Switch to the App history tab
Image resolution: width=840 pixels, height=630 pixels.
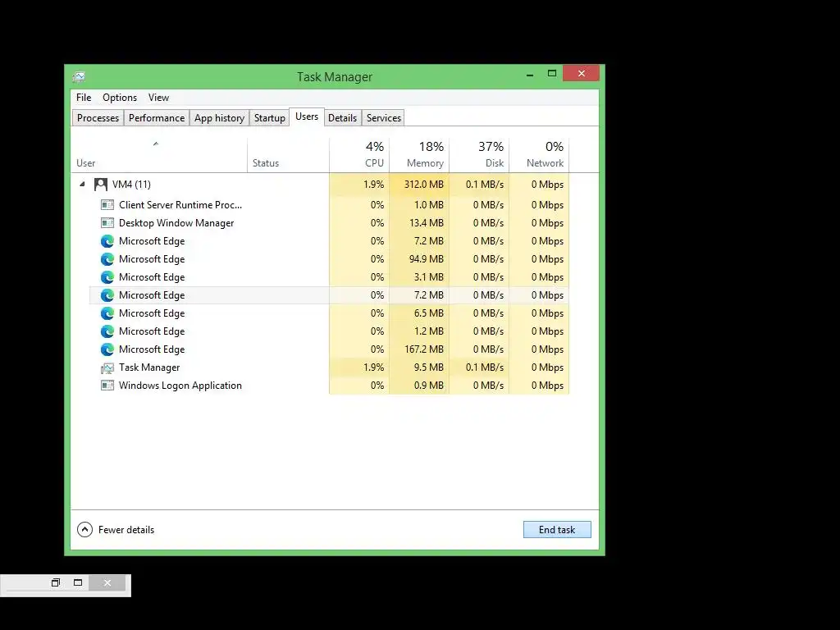pyautogui.click(x=219, y=118)
